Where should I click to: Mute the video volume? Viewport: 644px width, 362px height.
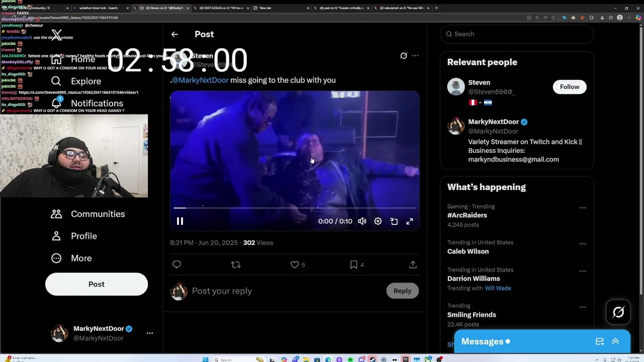(x=362, y=221)
